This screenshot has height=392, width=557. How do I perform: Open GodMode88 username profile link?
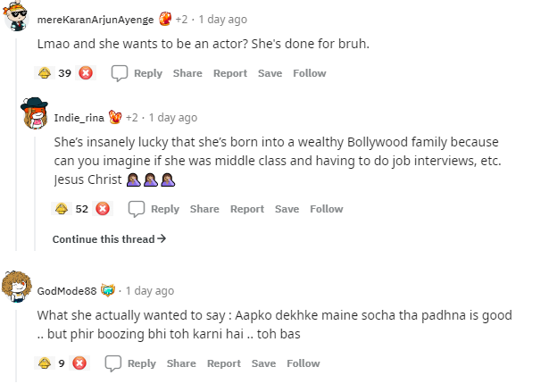(66, 290)
